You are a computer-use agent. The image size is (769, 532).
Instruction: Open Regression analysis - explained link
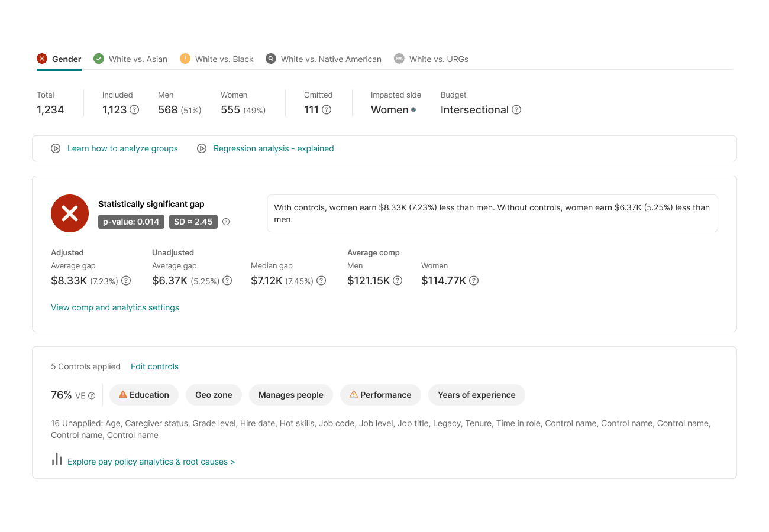[274, 148]
